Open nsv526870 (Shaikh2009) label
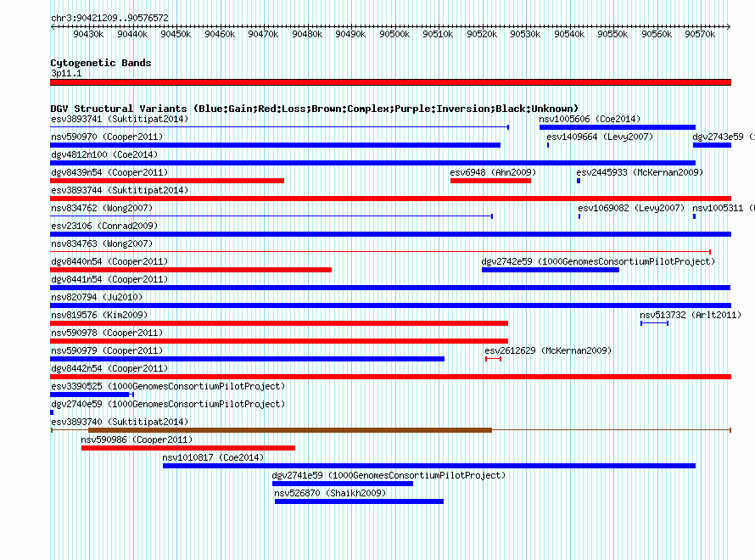Screen dimensions: 755x560 point(330,493)
